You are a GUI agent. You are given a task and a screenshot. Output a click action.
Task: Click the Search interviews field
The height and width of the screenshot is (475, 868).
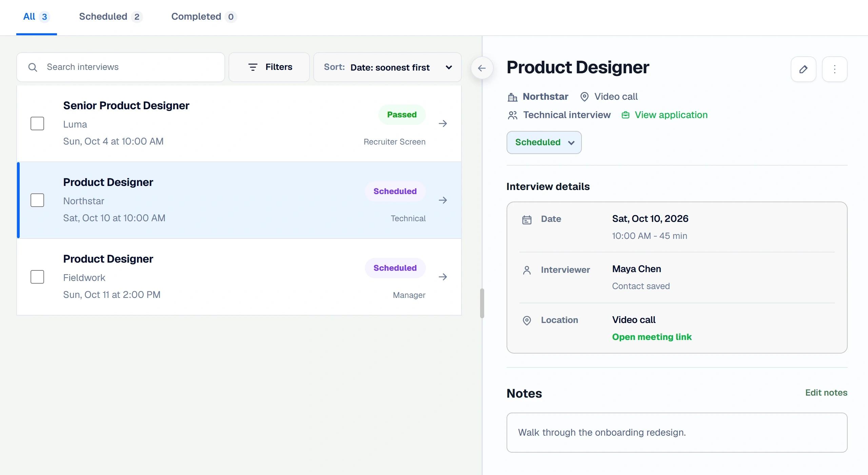121,67
